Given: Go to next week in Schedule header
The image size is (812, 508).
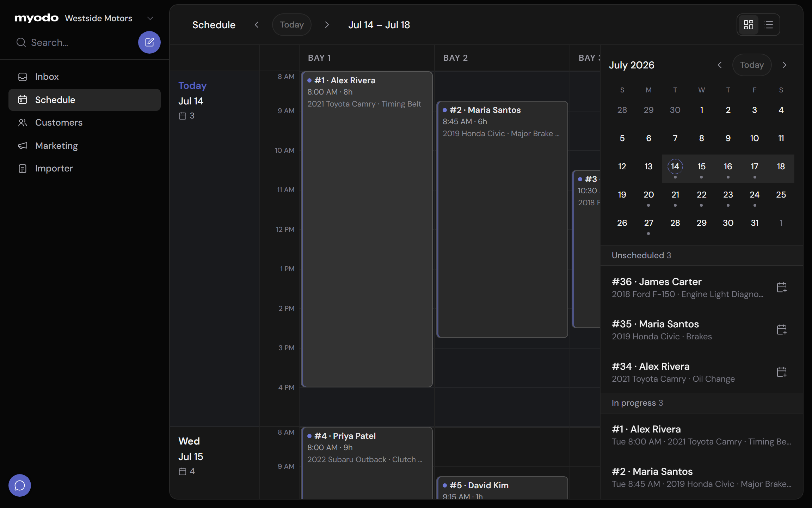Looking at the screenshot, I should click(x=327, y=25).
